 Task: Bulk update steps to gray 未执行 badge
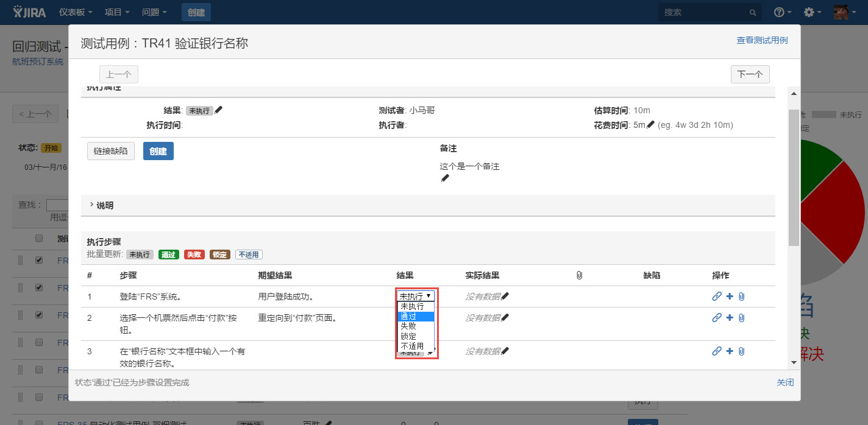pyautogui.click(x=140, y=255)
